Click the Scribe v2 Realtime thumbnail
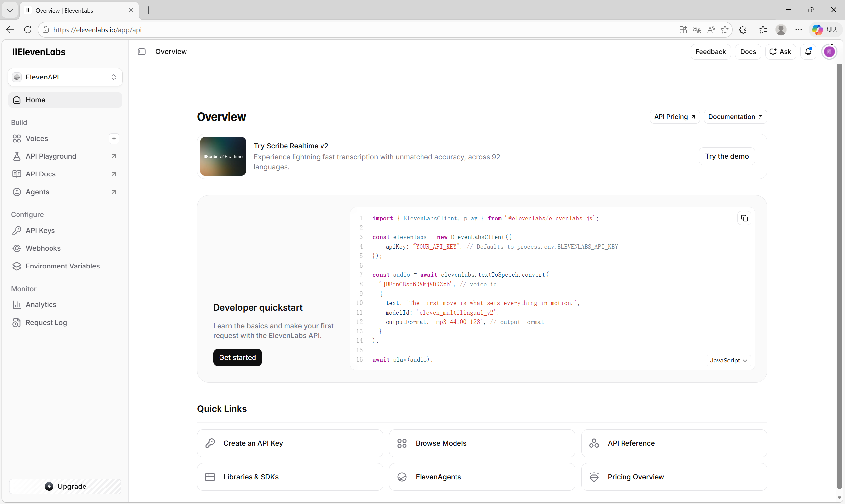Viewport: 845px width, 504px height. click(x=223, y=156)
